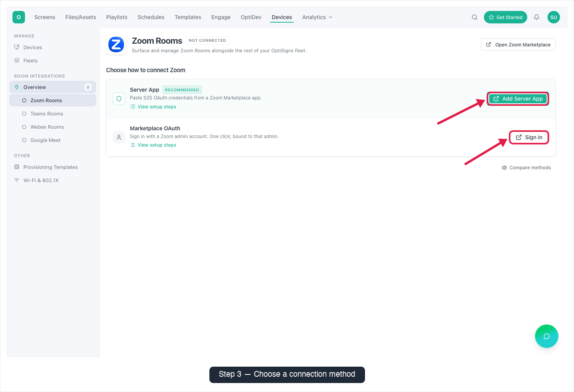Select Zoom Rooms in the sidebar
The image size is (574, 392).
point(53,100)
